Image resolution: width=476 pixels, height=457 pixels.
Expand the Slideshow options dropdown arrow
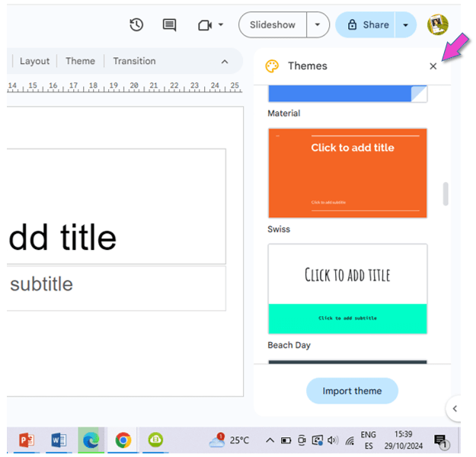coord(318,24)
